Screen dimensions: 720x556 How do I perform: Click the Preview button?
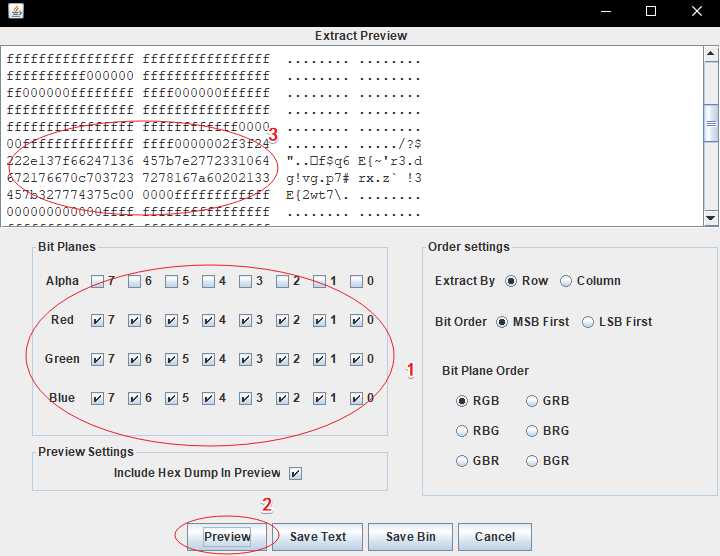tap(227, 537)
